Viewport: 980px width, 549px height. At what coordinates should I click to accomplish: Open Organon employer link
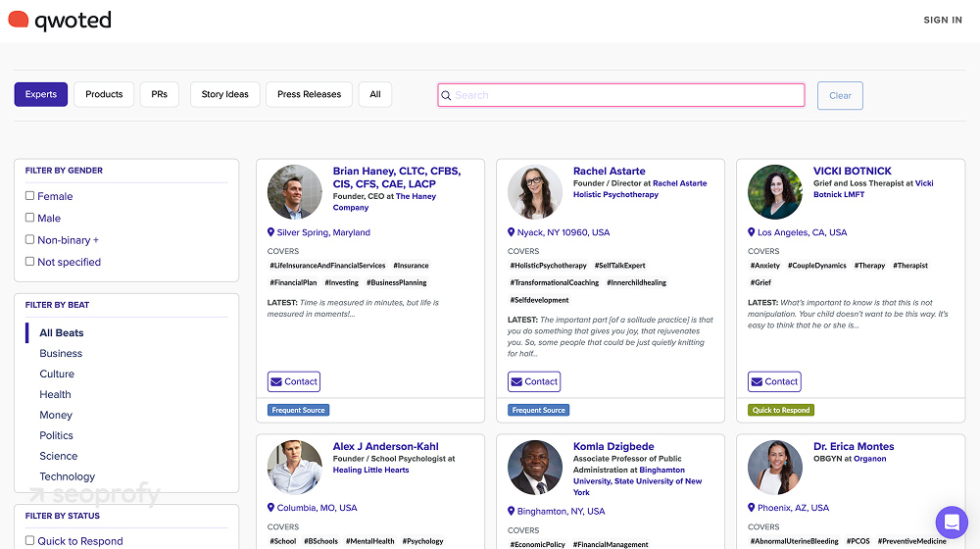coord(869,459)
